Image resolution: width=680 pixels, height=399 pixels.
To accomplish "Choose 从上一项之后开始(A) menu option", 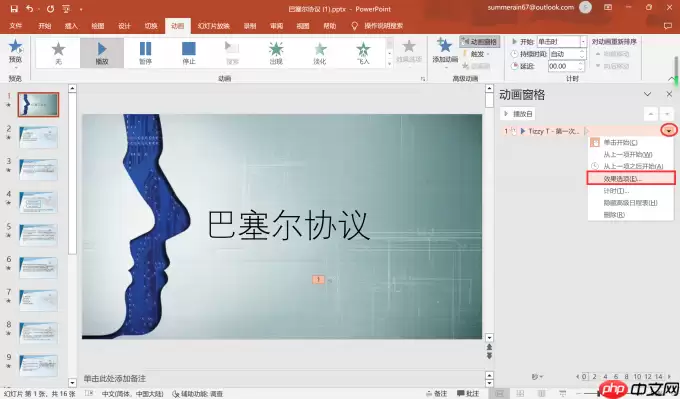I will tap(631, 166).
